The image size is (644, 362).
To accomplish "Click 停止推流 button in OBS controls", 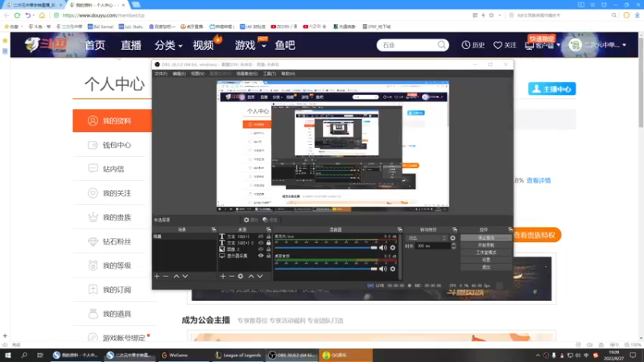I will coord(486,238).
